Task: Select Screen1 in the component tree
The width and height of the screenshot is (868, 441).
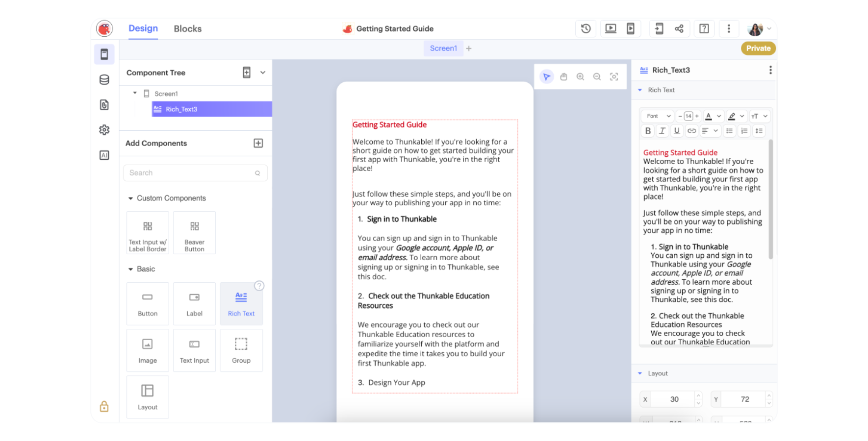Action: coord(166,94)
